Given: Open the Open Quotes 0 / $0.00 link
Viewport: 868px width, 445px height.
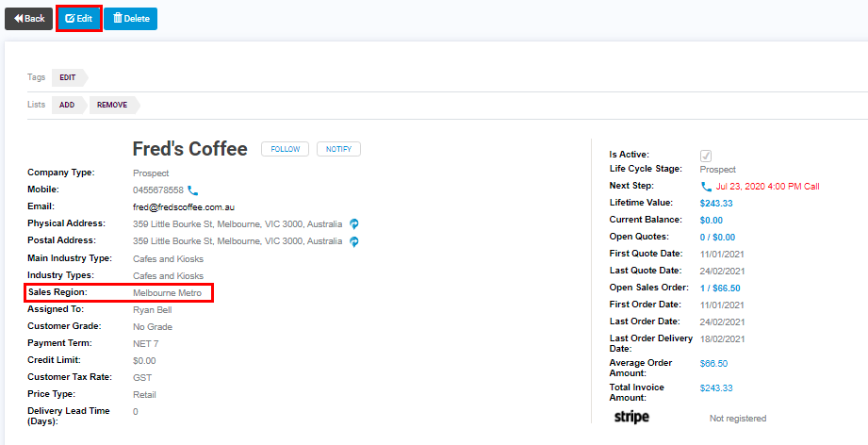Looking at the screenshot, I should pyautogui.click(x=717, y=237).
